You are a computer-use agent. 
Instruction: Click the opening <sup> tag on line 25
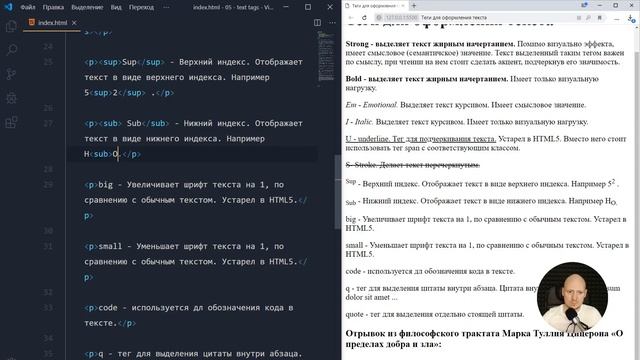[x=110, y=62]
